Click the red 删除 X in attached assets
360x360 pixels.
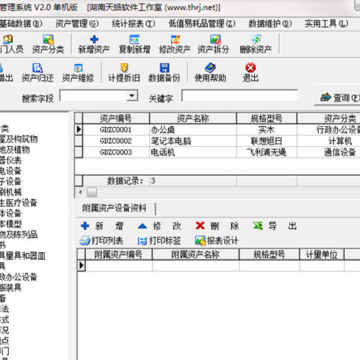coord(200,226)
